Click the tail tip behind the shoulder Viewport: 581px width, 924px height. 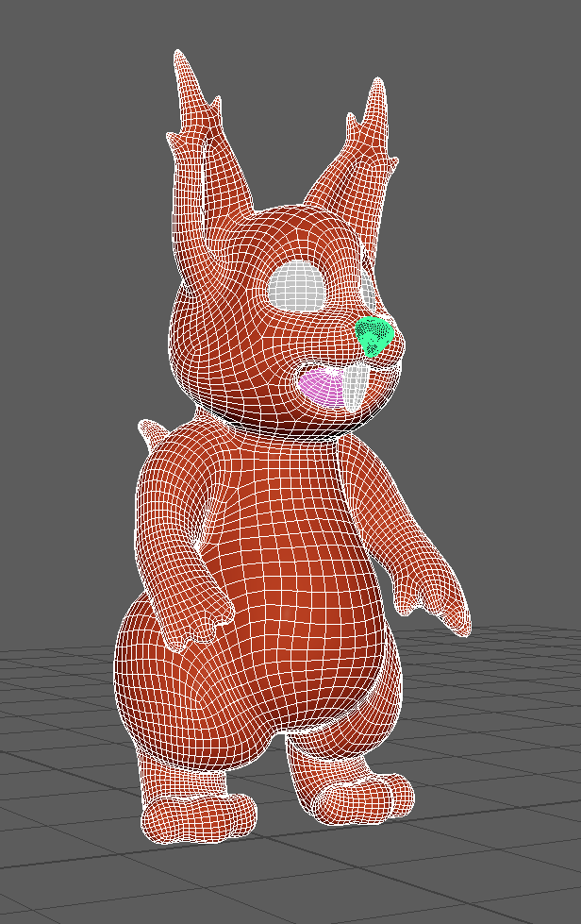(152, 435)
